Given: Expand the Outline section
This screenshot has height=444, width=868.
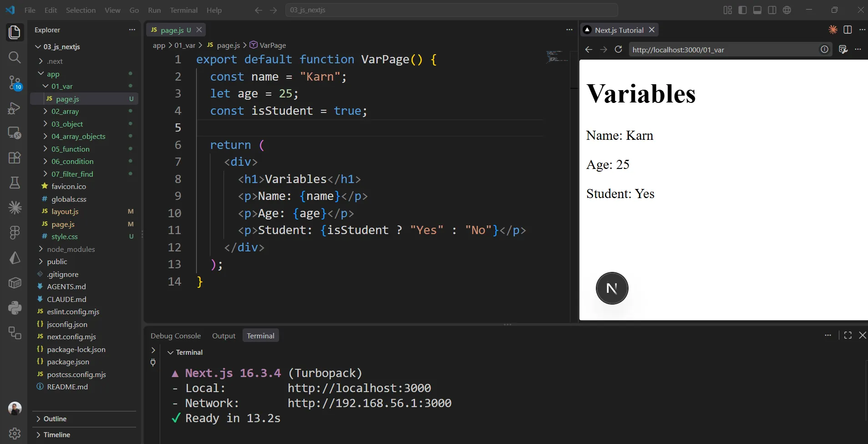Looking at the screenshot, I should [x=38, y=419].
